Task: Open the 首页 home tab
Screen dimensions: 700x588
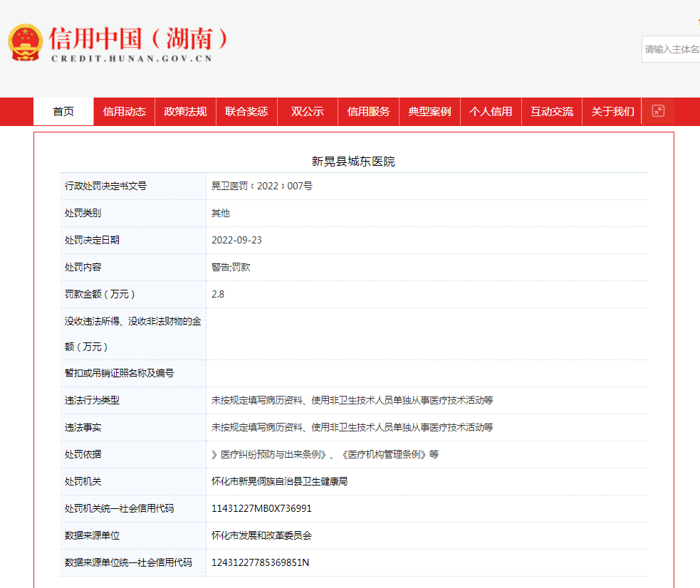Action: click(x=63, y=112)
